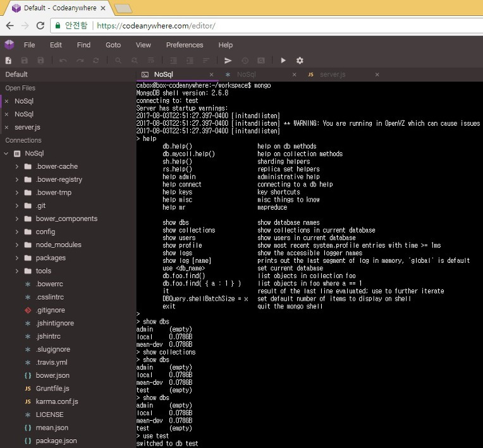This screenshot has width=483, height=448.
Task: Open the Help menu
Action: (226, 45)
